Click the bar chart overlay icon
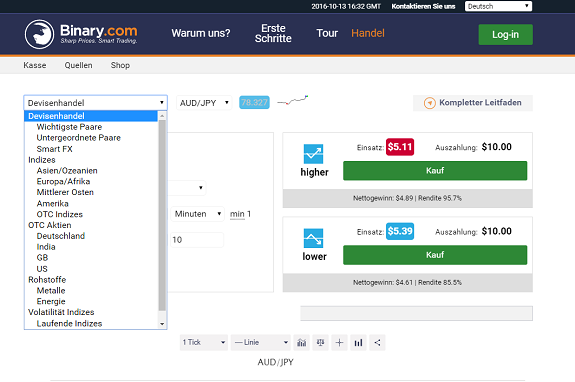The height and width of the screenshot is (382, 575). [x=358, y=343]
